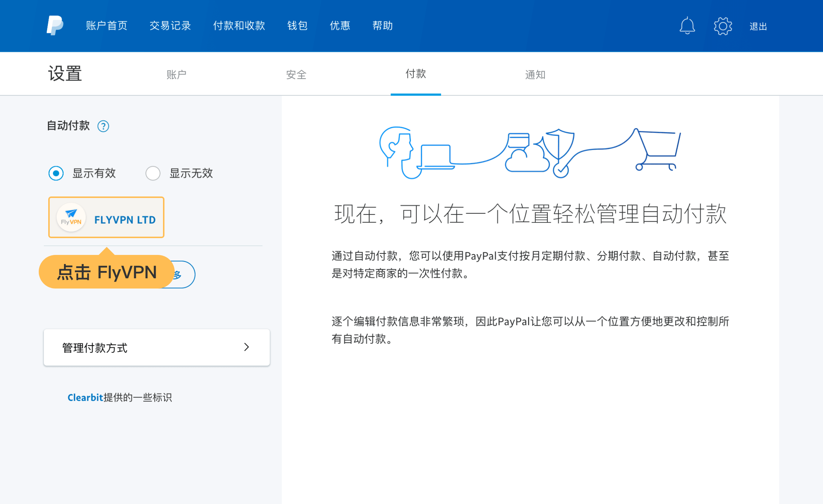The height and width of the screenshot is (504, 823).
Task: Open the Clearbit link
Action: tap(85, 397)
